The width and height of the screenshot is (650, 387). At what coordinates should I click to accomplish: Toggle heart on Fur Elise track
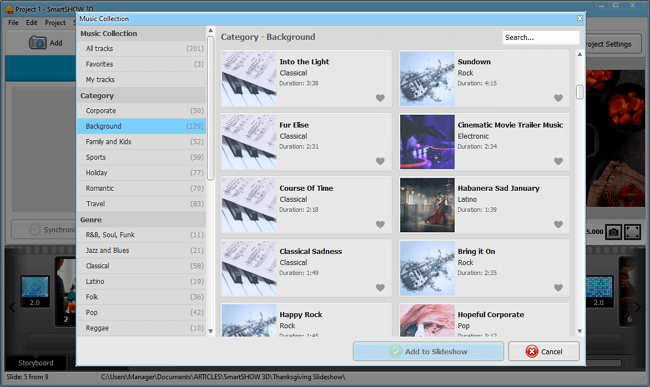click(380, 161)
